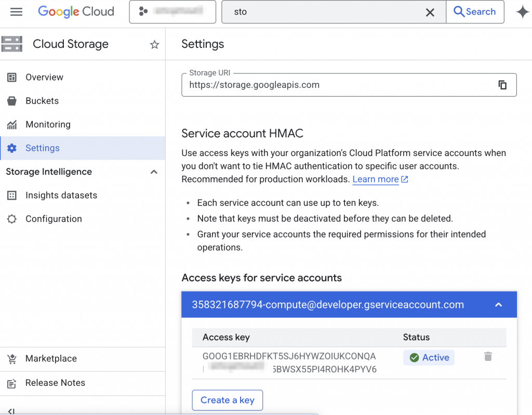Open the Monitoring page
Screen dimensions: 532x415
tap(48, 124)
